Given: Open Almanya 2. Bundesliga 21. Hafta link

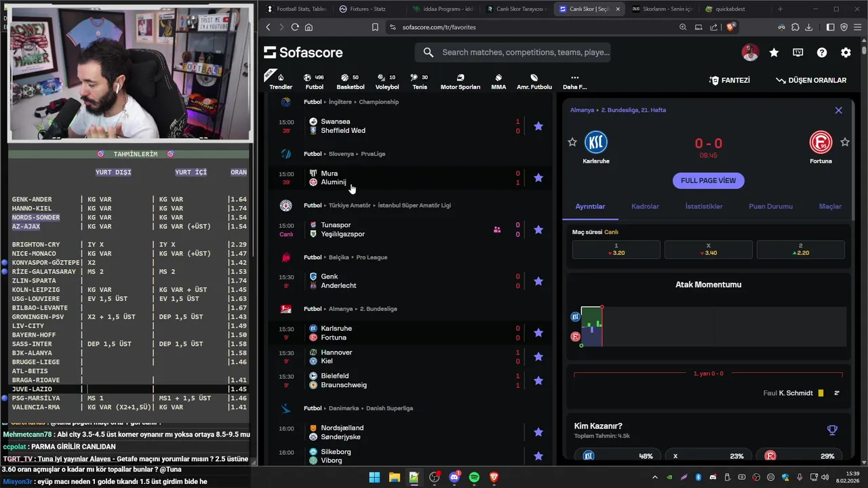Looking at the screenshot, I should [618, 110].
